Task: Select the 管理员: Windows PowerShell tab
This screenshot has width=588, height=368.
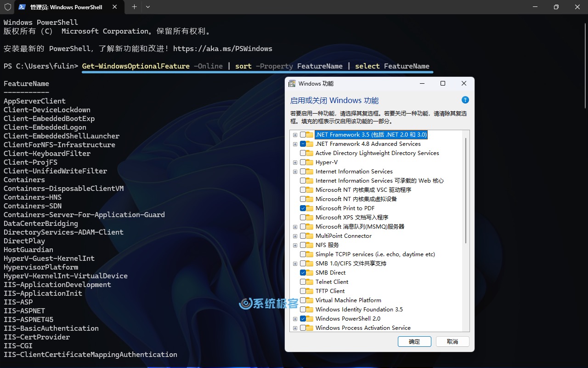Action: (69, 7)
